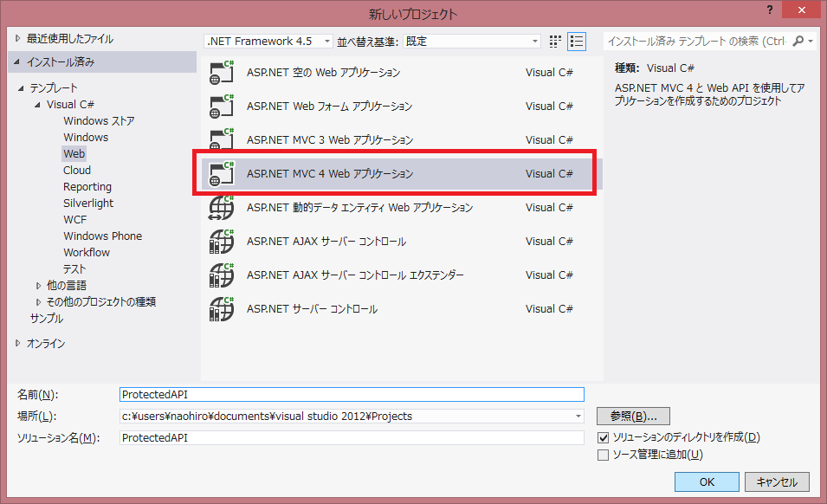
Task: Click the OK button
Action: click(x=707, y=481)
